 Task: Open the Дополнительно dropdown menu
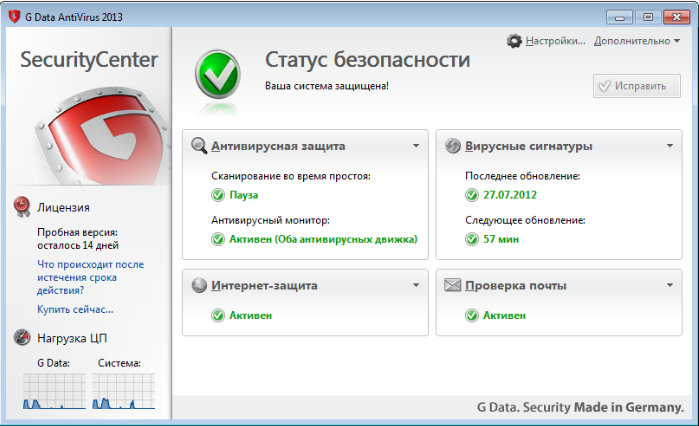click(x=637, y=41)
